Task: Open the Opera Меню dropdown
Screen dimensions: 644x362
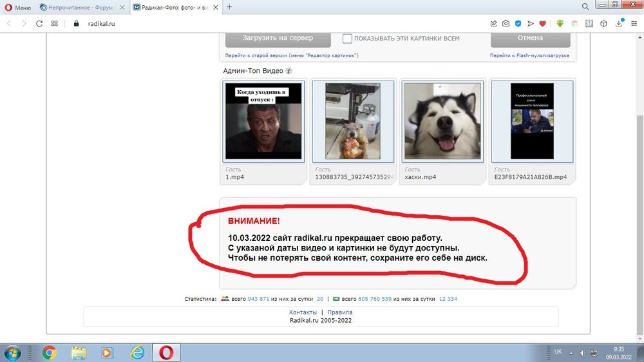Action: (x=17, y=7)
